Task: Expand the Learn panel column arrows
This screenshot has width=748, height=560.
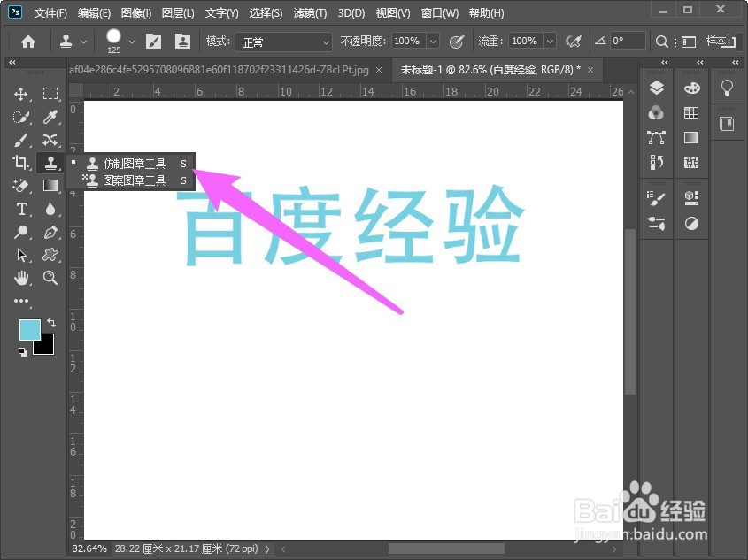Action: 735,63
